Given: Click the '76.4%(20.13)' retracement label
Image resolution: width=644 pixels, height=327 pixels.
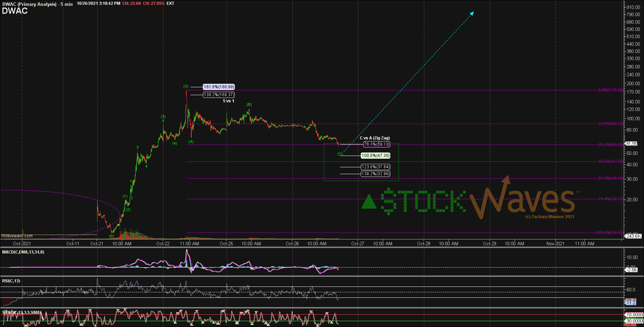Looking at the screenshot, I should pos(610,199).
